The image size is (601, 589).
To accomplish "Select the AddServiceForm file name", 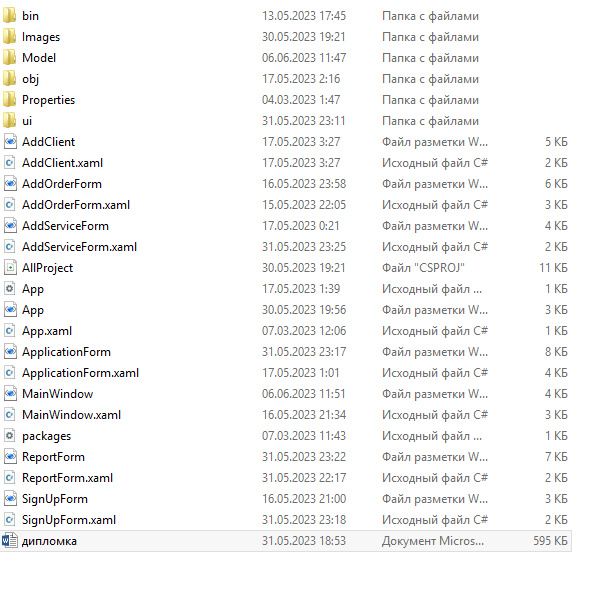I will point(65,226).
